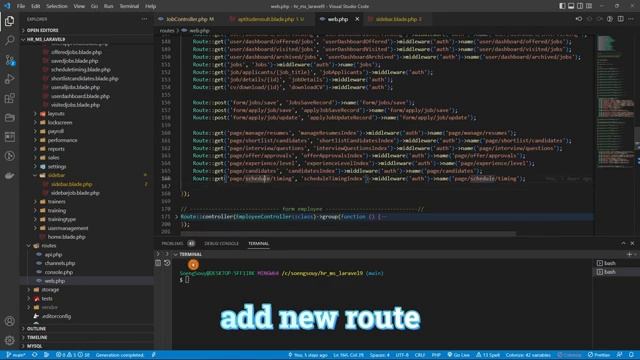Open notifications bell in status bar
The image size is (640, 360).
(631, 355)
